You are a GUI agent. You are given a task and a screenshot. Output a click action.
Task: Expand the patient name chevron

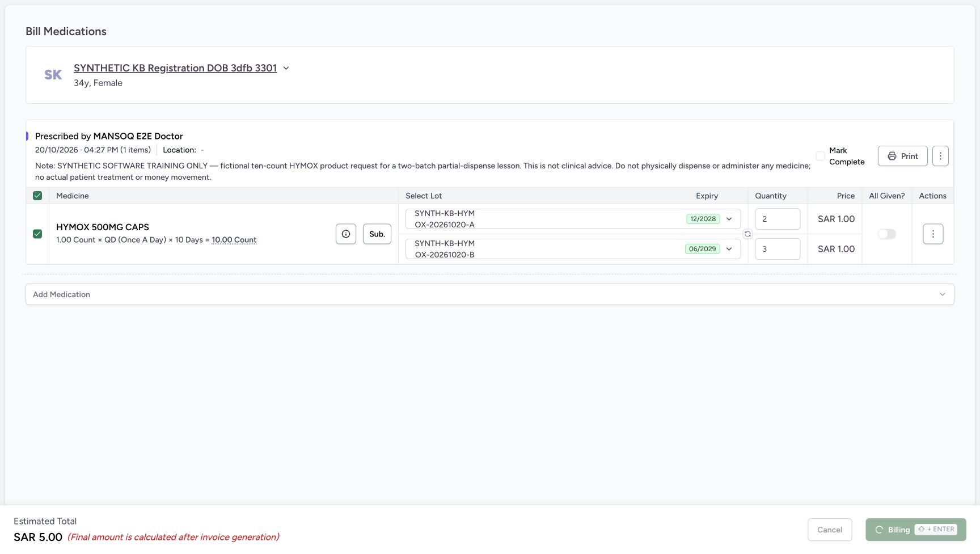(x=286, y=68)
